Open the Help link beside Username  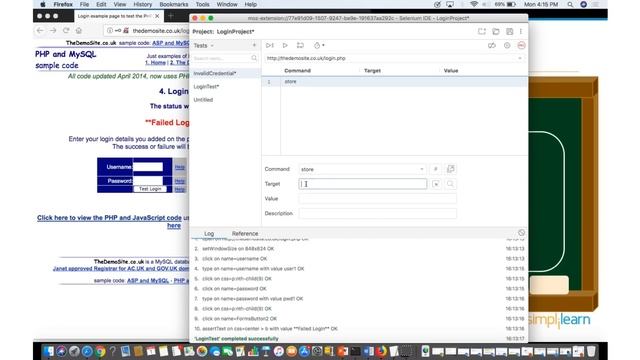180,167
